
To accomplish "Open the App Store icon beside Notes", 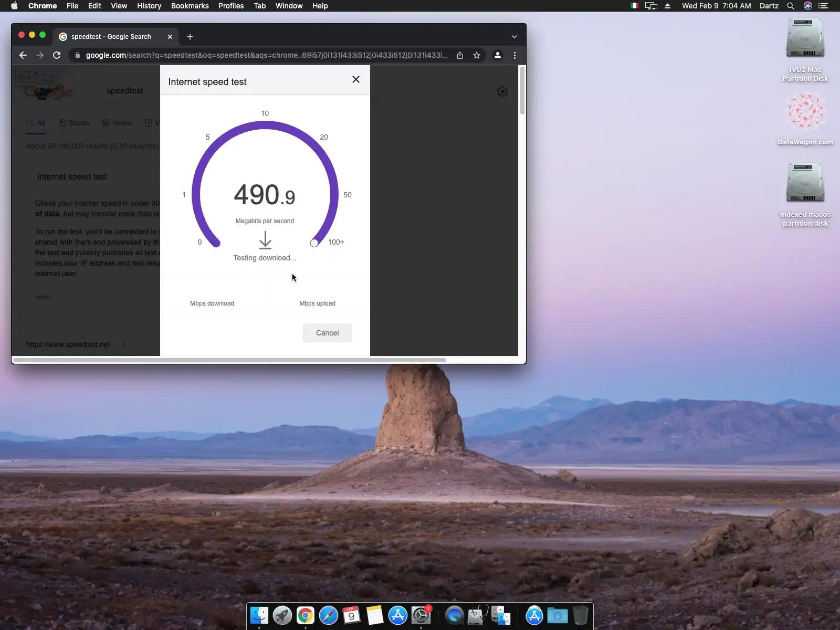I will pyautogui.click(x=398, y=615).
